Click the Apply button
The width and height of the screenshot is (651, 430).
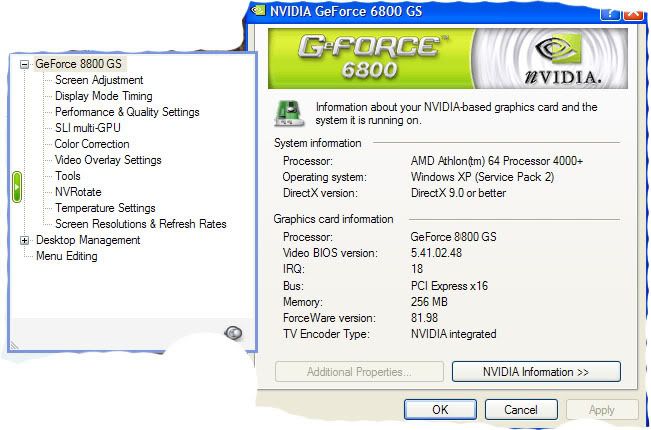[x=602, y=410]
